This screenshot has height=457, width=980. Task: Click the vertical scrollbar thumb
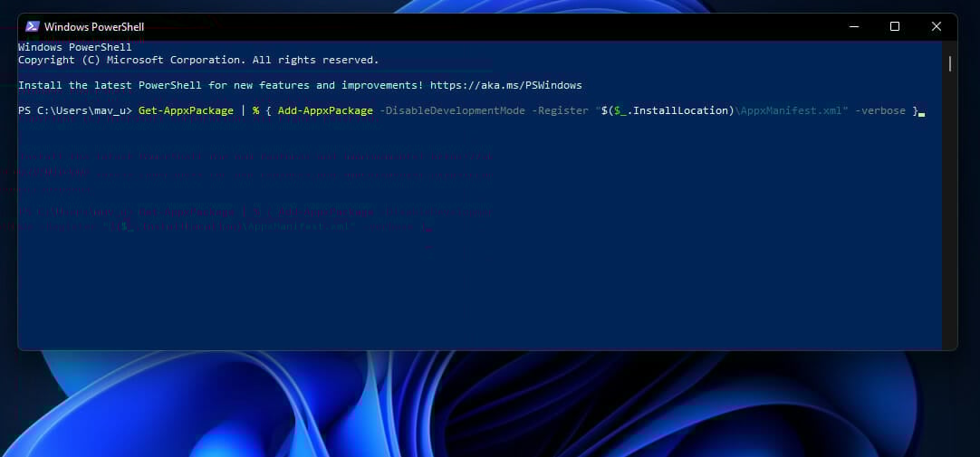(950, 63)
